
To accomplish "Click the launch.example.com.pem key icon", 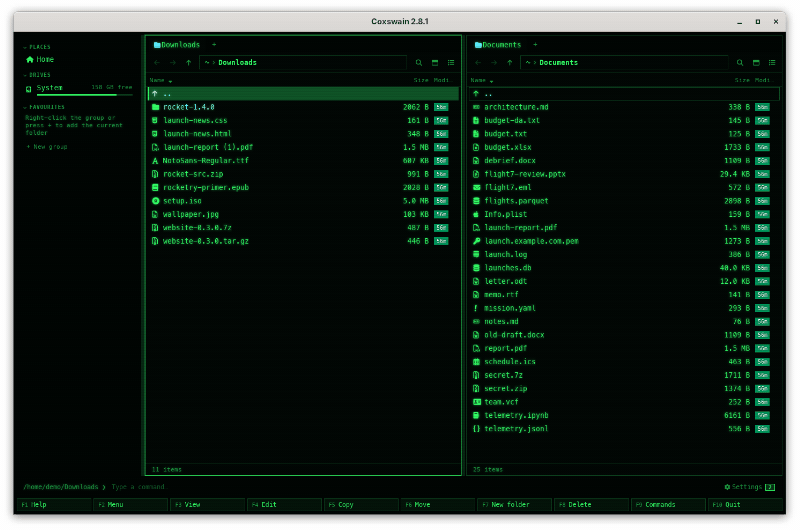I will (476, 241).
